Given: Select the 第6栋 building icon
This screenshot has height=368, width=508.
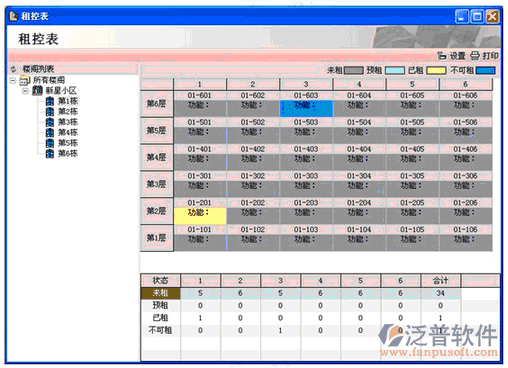Looking at the screenshot, I should coord(50,153).
